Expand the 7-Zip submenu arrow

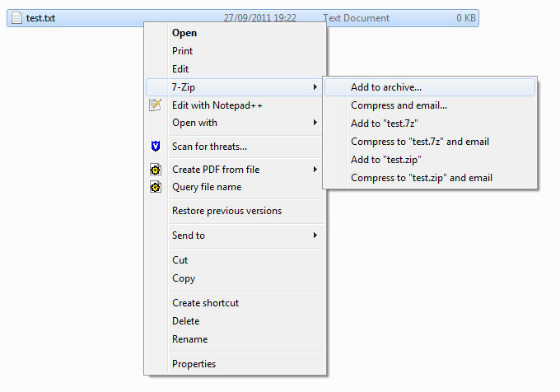(x=315, y=86)
